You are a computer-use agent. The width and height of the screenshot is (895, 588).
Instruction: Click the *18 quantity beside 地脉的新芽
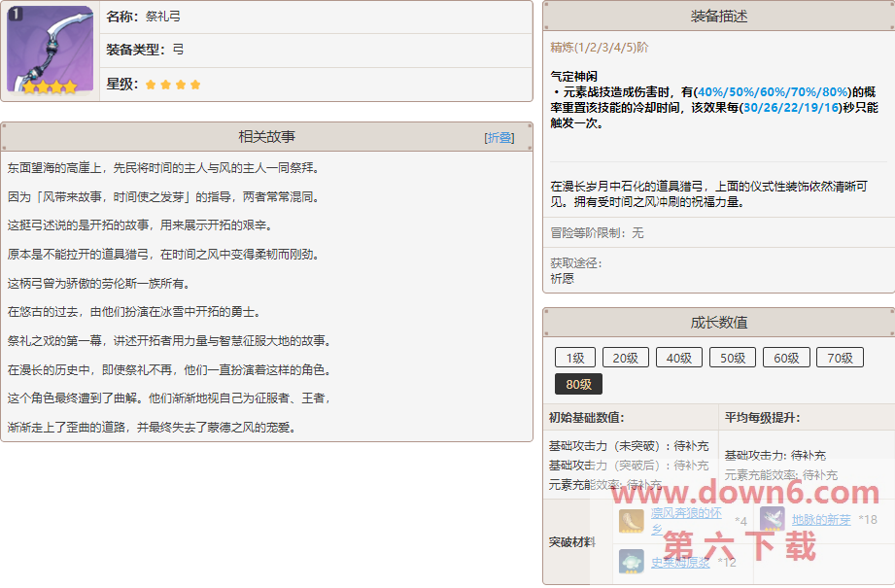tap(868, 520)
